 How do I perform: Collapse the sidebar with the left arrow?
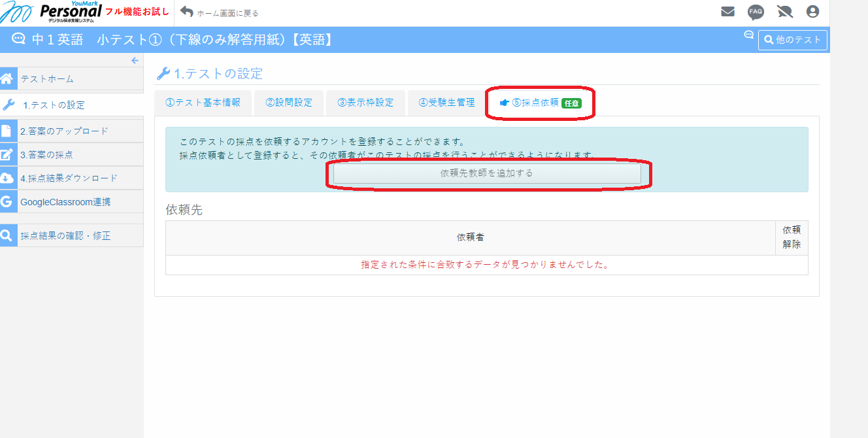coord(135,61)
